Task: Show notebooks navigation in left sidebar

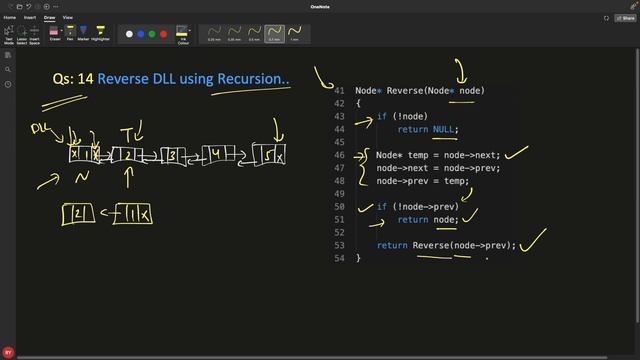Action: pyautogui.click(x=8, y=55)
